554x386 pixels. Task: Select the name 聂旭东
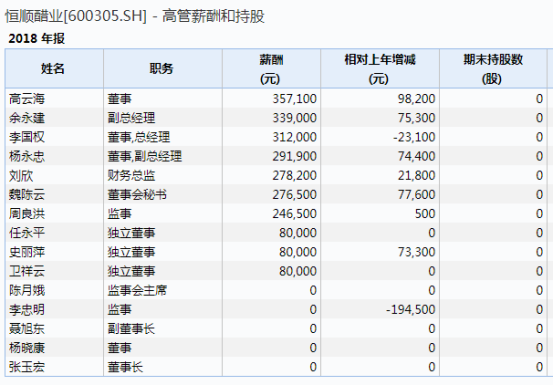pyautogui.click(x=27, y=329)
